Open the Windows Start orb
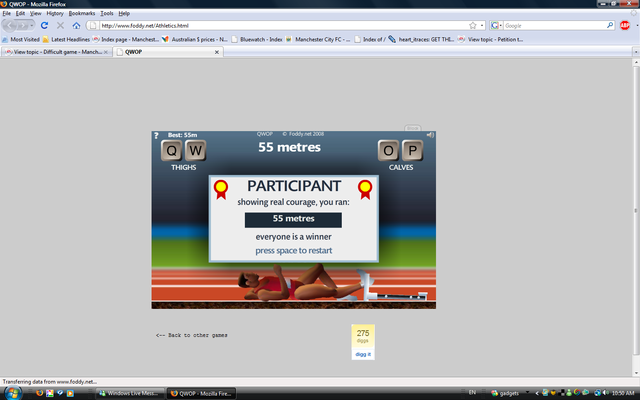 tap(13, 393)
